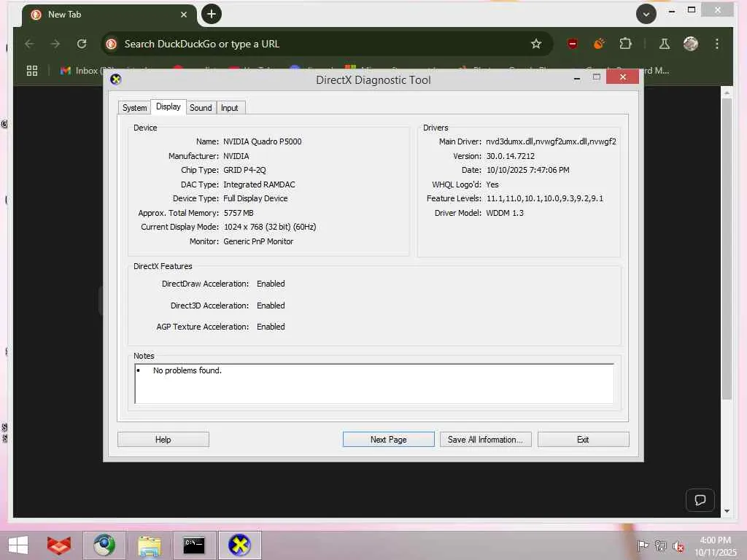Open the apps grid in bookmarks bar
Image resolution: width=747 pixels, height=560 pixels.
pyautogui.click(x=32, y=71)
